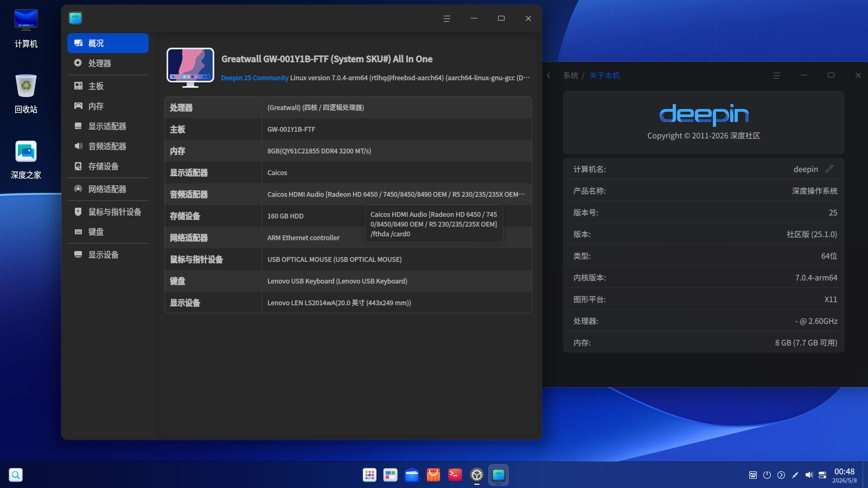Screen dimensions: 868x488
Task: Open 计算机 desktop icon
Action: [x=26, y=28]
